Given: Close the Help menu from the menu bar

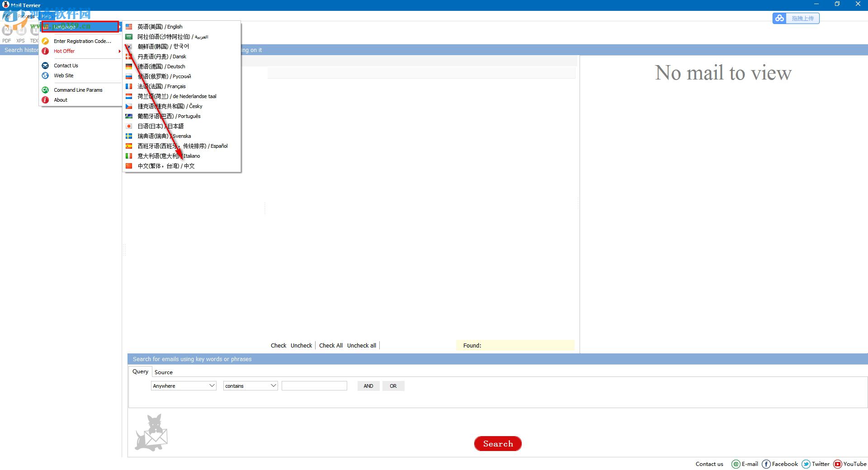Looking at the screenshot, I should 47,16.
